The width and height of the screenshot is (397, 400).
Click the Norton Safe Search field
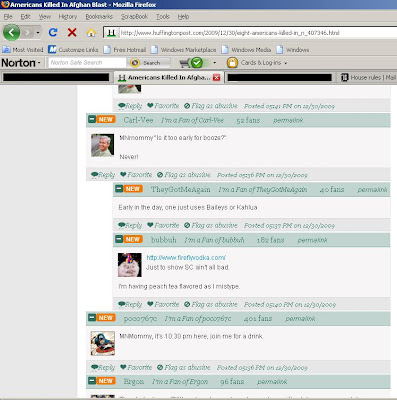(87, 63)
